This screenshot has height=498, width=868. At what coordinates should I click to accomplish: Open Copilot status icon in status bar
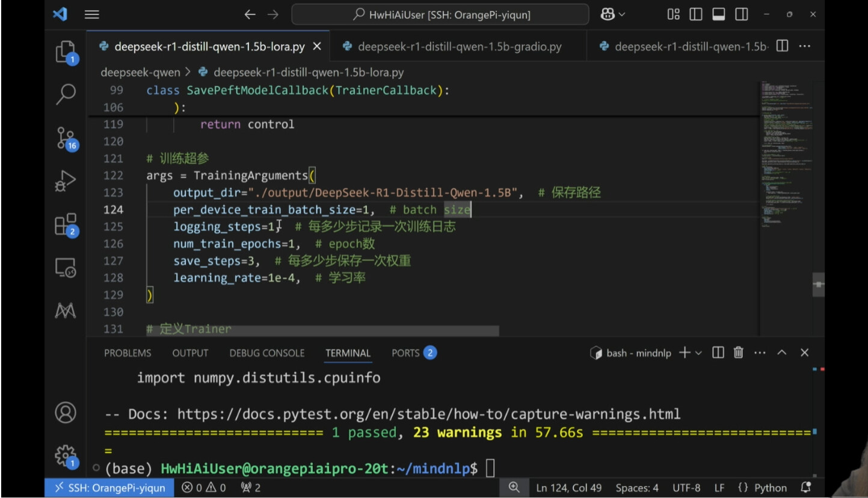tap(806, 488)
